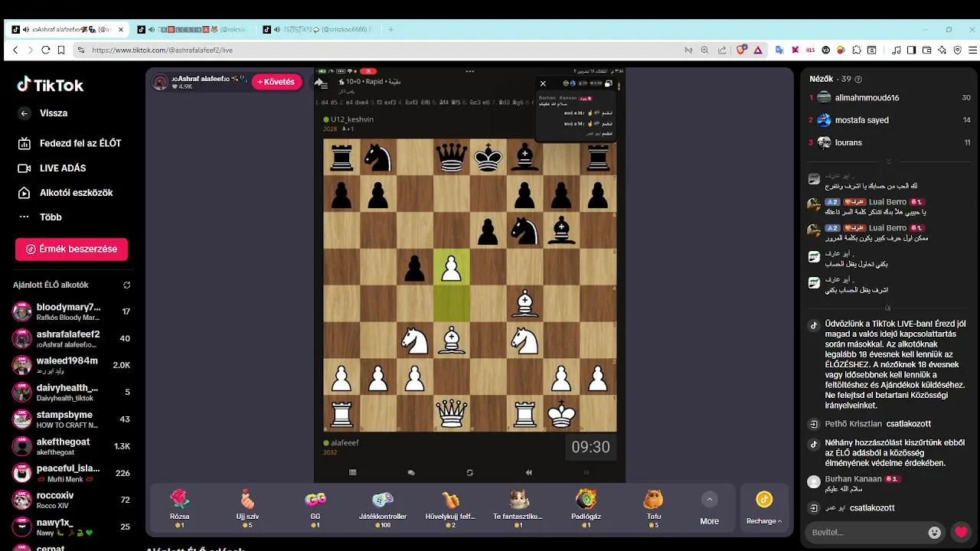Open the browser extensions puzzle icon
This screenshot has height=551, width=980.
(x=856, y=50)
